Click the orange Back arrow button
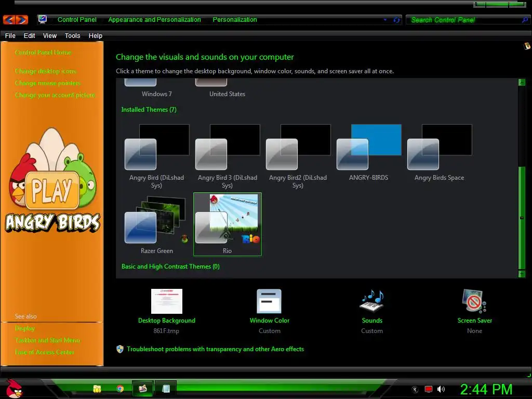Screen dimensions: 532x399 point(9,20)
